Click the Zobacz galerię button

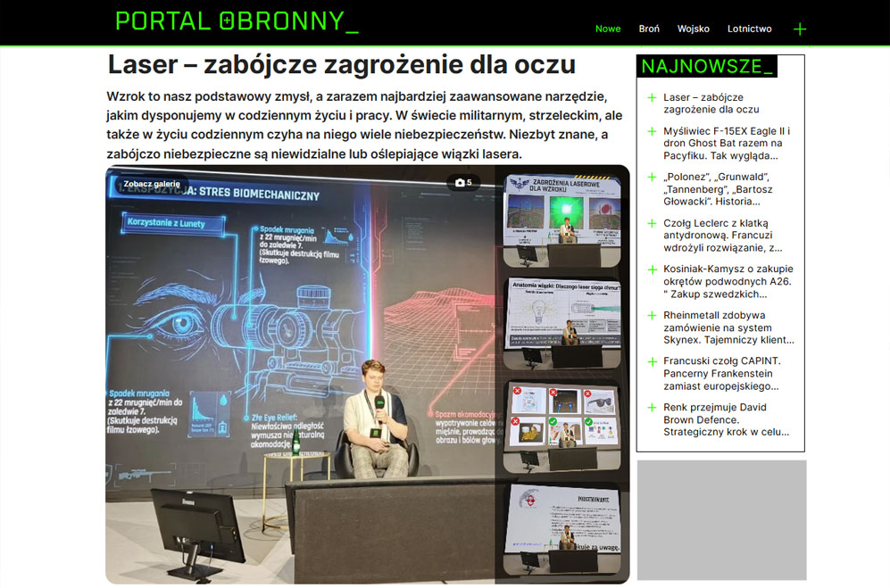point(152,184)
